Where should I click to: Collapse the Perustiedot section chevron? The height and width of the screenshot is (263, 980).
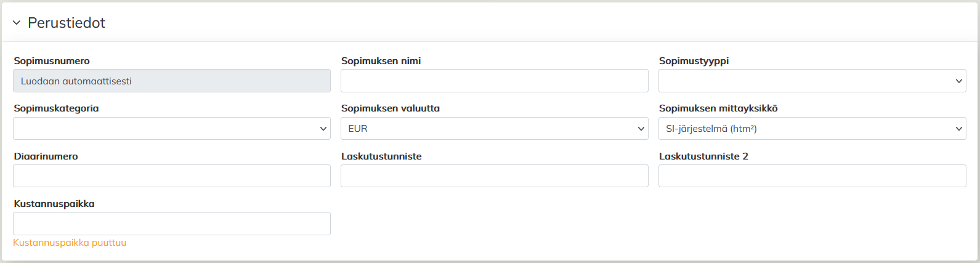17,23
